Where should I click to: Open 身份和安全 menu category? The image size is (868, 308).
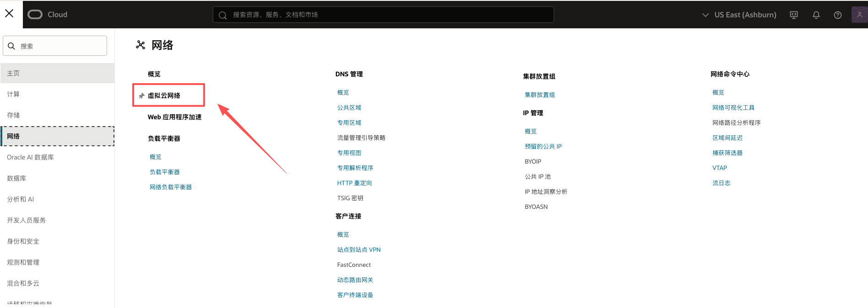pos(23,241)
